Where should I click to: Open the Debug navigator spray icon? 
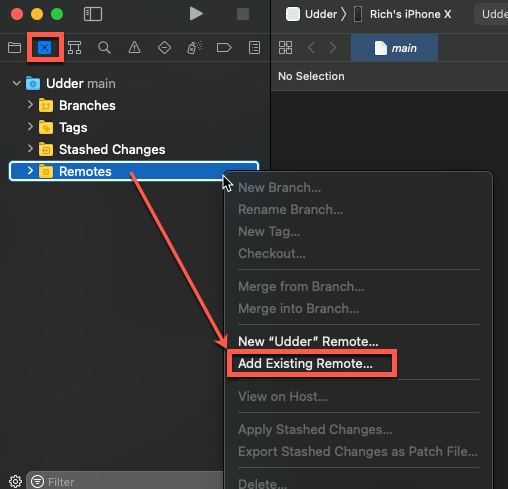(x=194, y=48)
